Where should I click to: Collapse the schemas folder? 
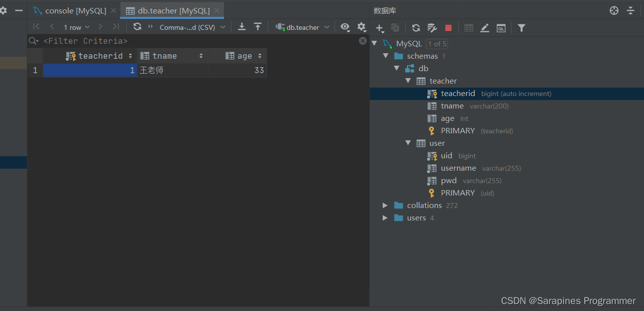click(385, 56)
